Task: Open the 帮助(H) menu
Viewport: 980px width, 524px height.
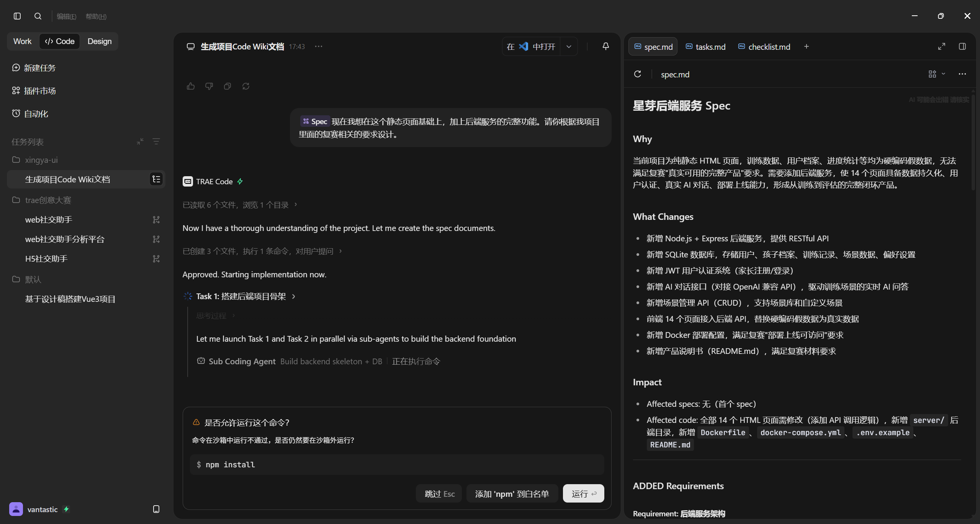Action: pos(96,16)
